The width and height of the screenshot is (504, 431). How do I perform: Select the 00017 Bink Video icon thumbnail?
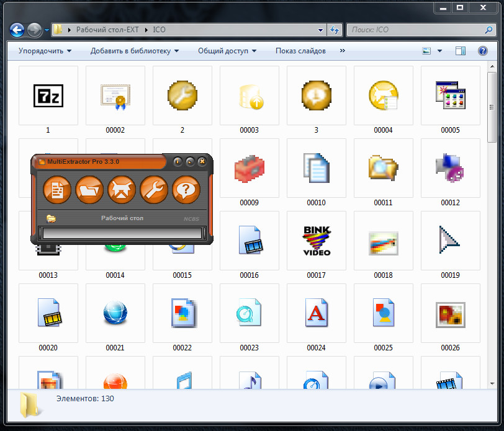tap(317, 241)
